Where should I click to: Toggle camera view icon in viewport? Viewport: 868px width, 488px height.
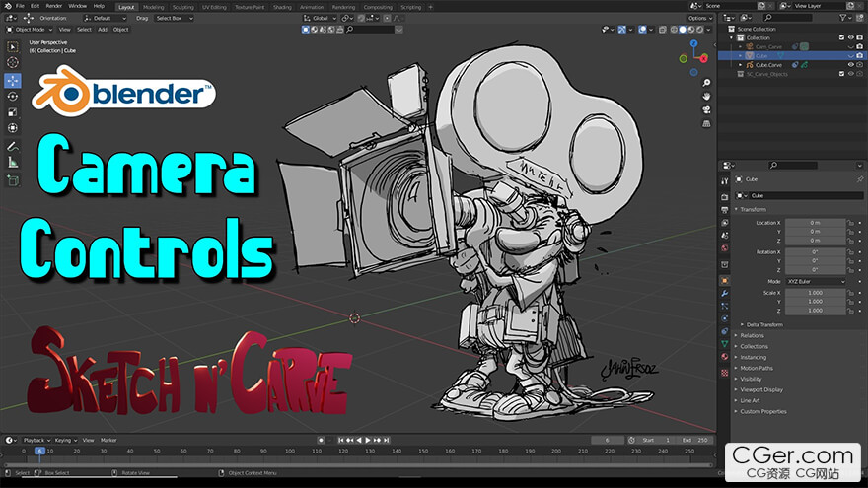pos(706,110)
